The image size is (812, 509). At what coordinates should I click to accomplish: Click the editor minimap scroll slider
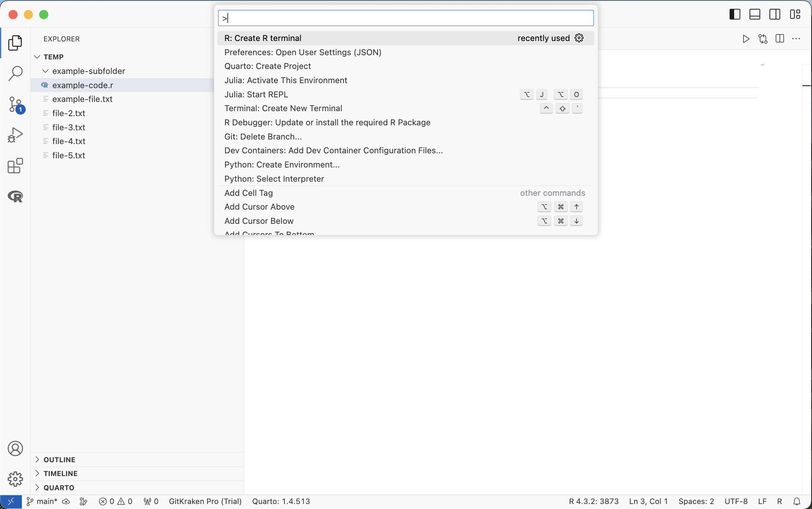click(x=806, y=85)
